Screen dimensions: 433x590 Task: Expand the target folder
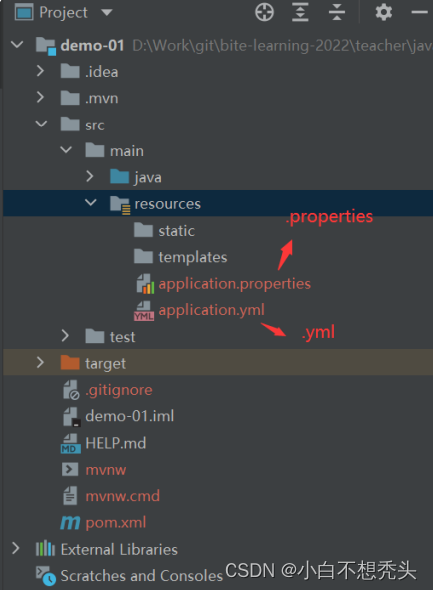tap(40, 362)
